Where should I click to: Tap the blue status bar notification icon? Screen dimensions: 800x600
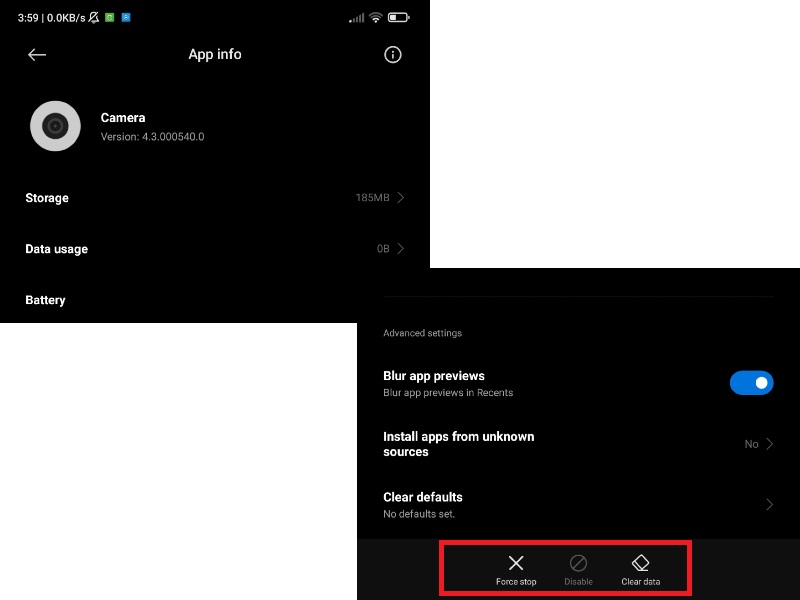pyautogui.click(x=126, y=18)
